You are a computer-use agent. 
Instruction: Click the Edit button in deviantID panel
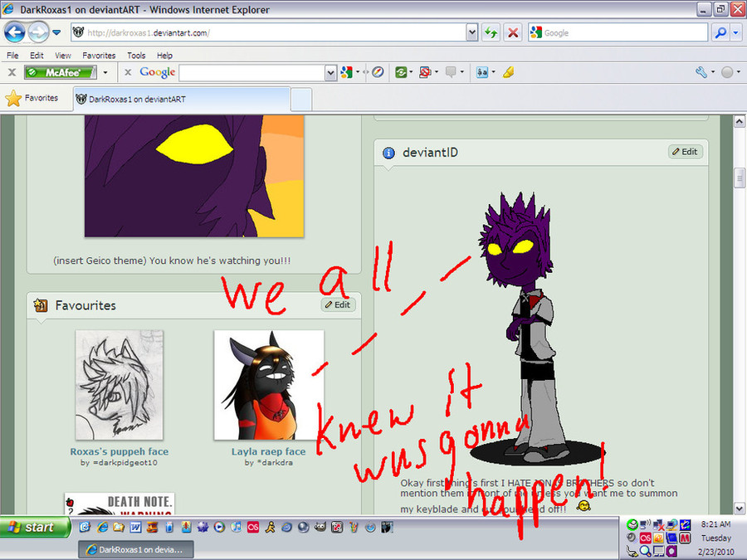click(x=685, y=152)
